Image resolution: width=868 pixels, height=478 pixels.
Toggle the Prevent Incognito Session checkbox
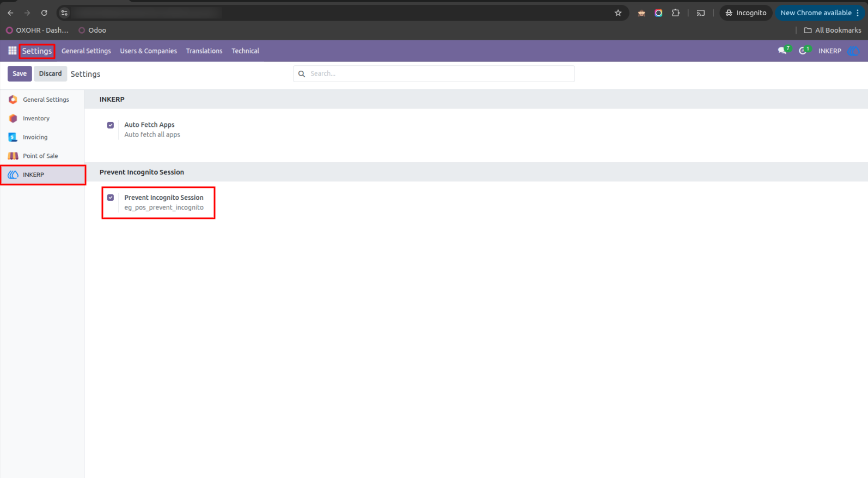tap(111, 198)
